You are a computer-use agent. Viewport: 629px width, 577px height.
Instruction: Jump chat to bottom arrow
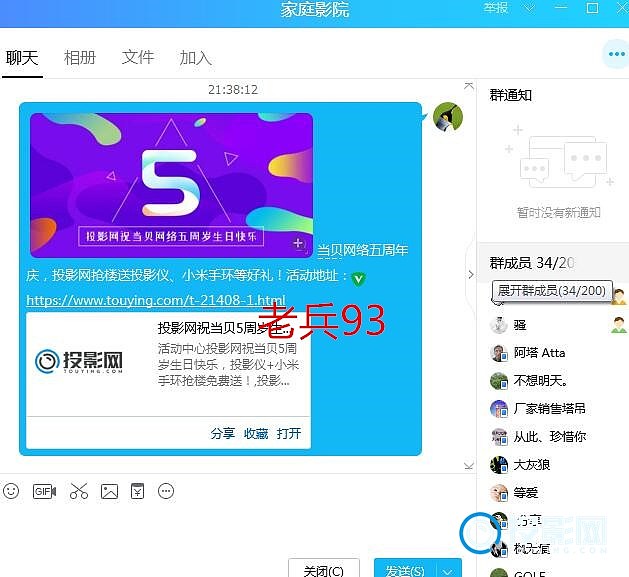[469, 465]
